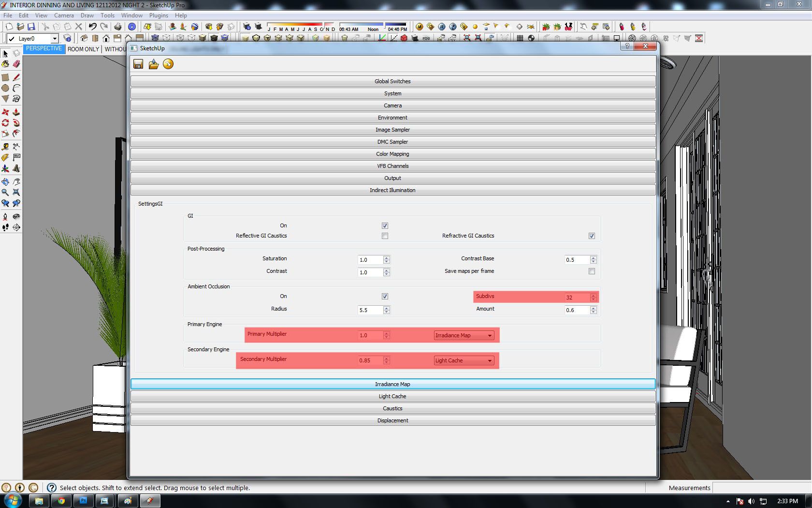This screenshot has width=812, height=508.
Task: Open Windows Start button
Action: coord(13,501)
